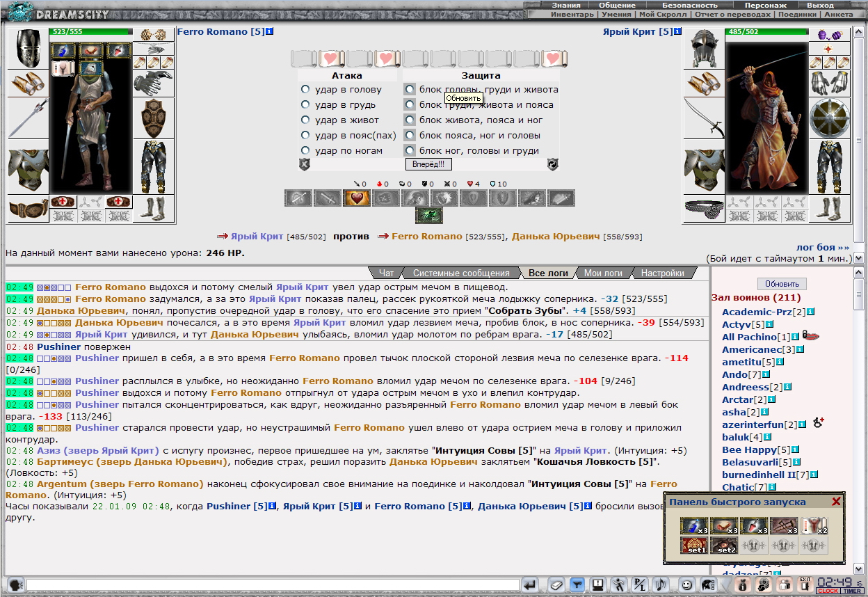Click the running figure icon in bottom toolbar
The image size is (868, 597).
point(618,585)
